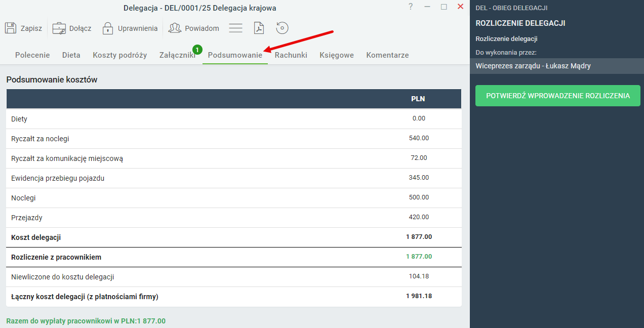Image resolution: width=644 pixels, height=328 pixels.
Task: Click the Dołącz briefcase icon
Action: pyautogui.click(x=59, y=28)
